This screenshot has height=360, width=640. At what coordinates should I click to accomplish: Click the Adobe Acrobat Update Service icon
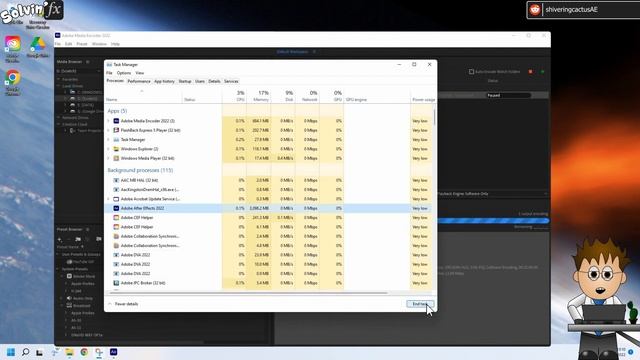(x=116, y=199)
